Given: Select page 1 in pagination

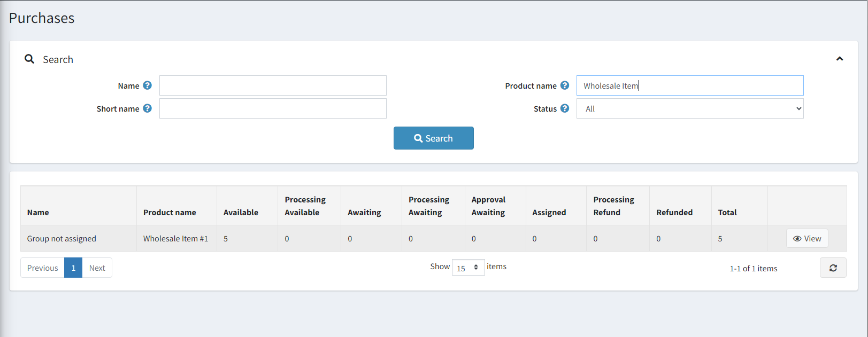Looking at the screenshot, I should pos(73,268).
